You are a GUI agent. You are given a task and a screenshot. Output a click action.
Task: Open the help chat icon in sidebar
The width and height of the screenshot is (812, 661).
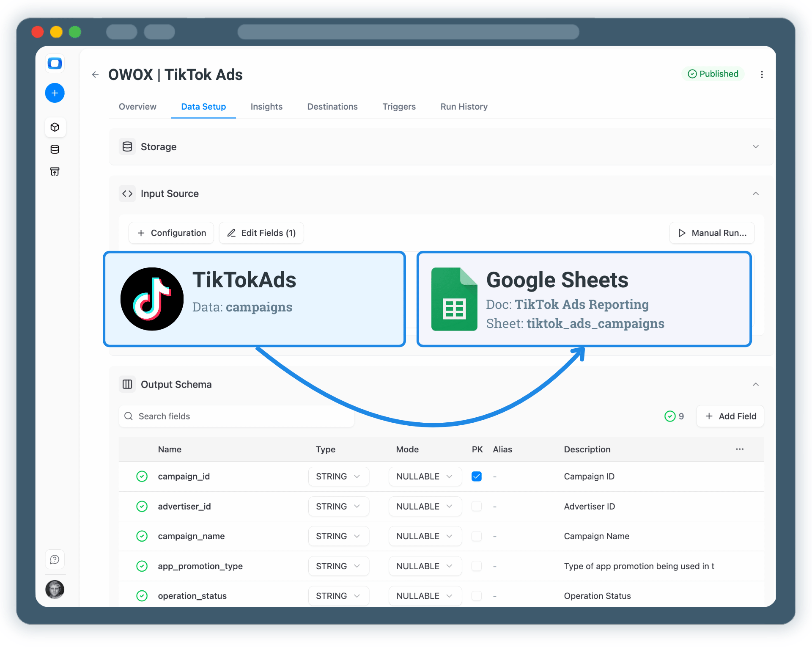(55, 559)
